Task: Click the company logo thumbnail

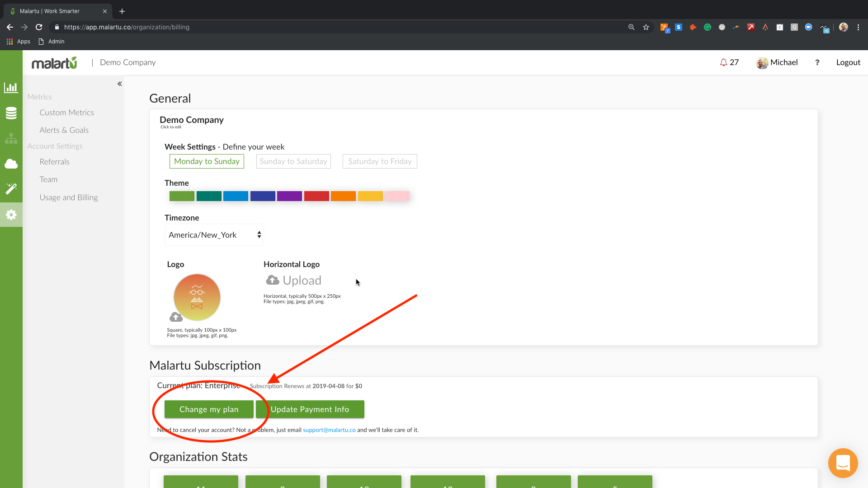Action: point(197,297)
